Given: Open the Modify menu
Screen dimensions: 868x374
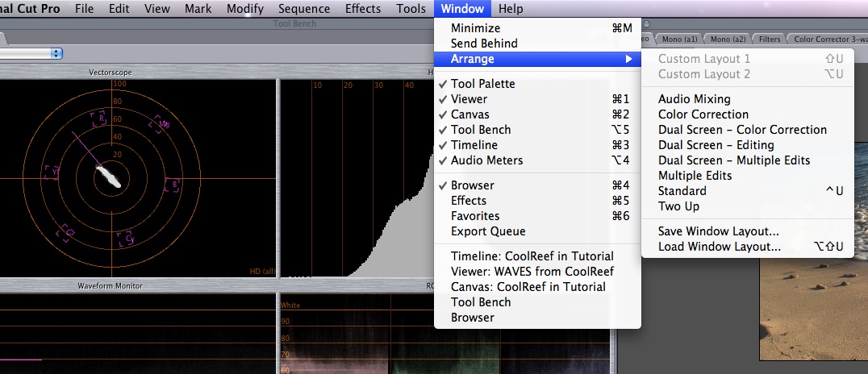Looking at the screenshot, I should point(245,9).
